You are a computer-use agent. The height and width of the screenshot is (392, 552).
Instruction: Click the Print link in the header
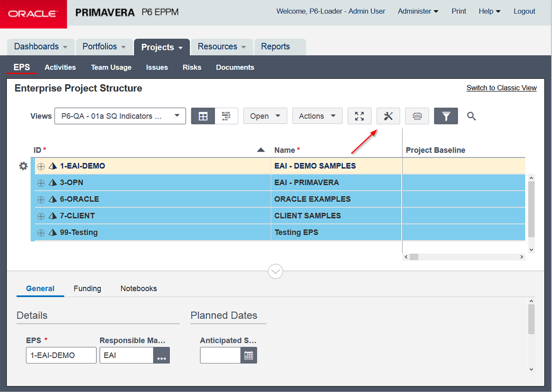(x=459, y=12)
